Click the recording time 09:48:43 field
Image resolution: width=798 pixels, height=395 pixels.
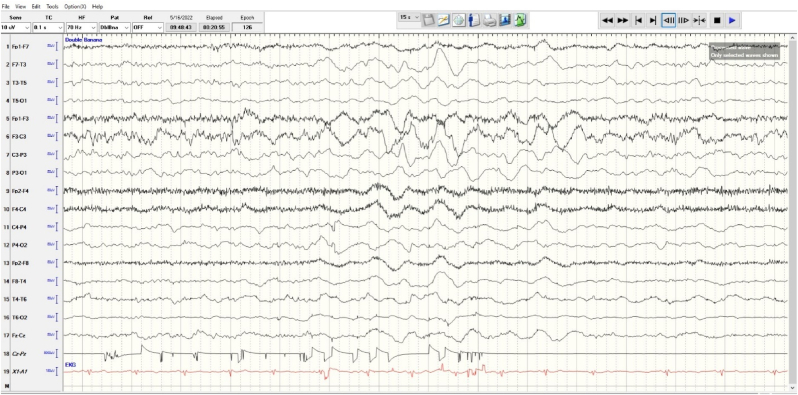pos(181,27)
